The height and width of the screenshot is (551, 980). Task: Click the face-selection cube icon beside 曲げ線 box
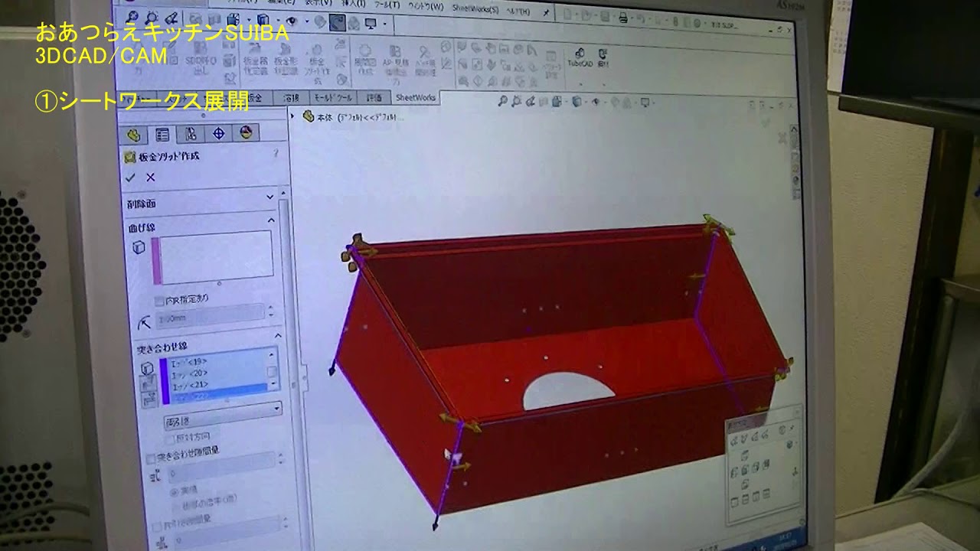point(139,247)
